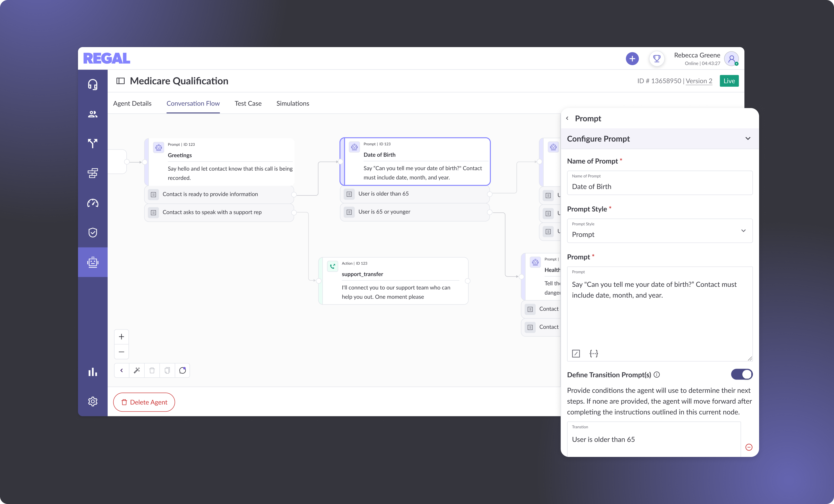Click the info icon beside Define Transition Prompt(s)
Image resolution: width=834 pixels, height=504 pixels.
click(x=657, y=375)
